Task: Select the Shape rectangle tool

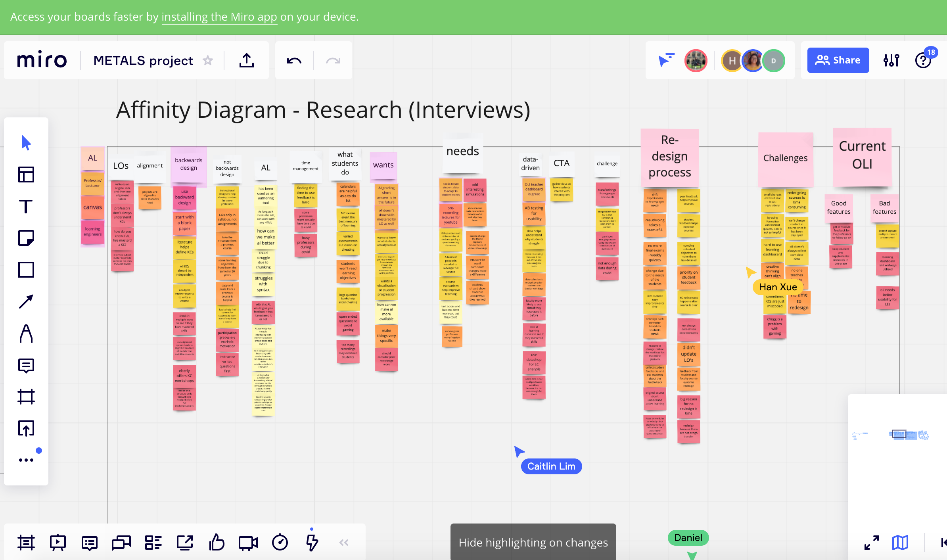Action: click(26, 270)
